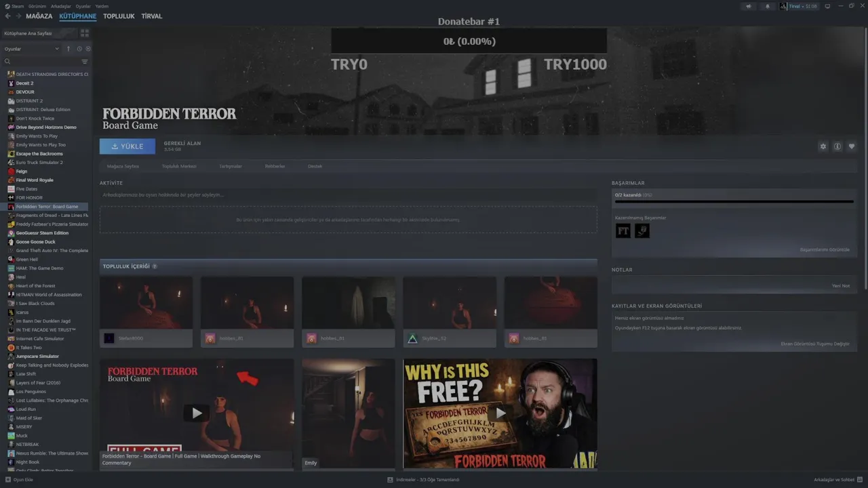The image size is (868, 488).
Task: Switch to the MAĞAZA tab
Action: coord(39,16)
